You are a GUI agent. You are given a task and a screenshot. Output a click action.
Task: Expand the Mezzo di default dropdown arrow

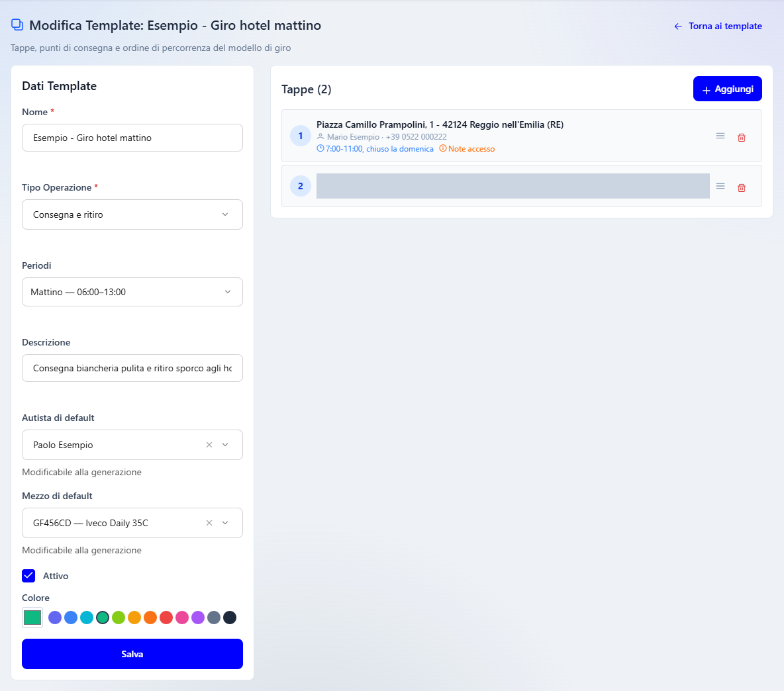point(226,523)
